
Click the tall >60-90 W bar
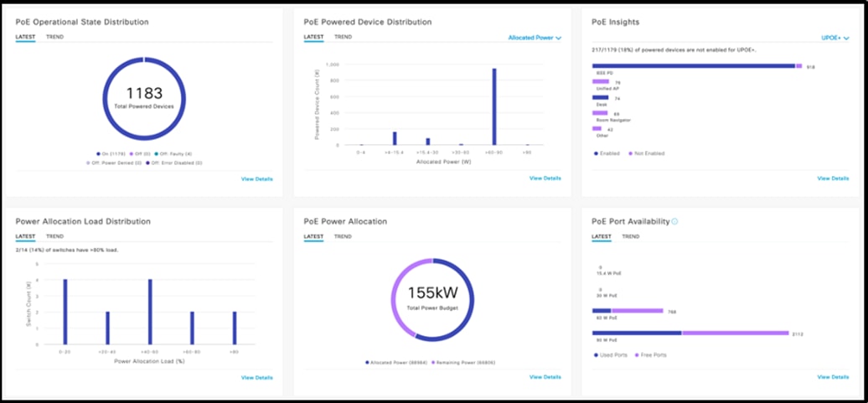(x=494, y=106)
